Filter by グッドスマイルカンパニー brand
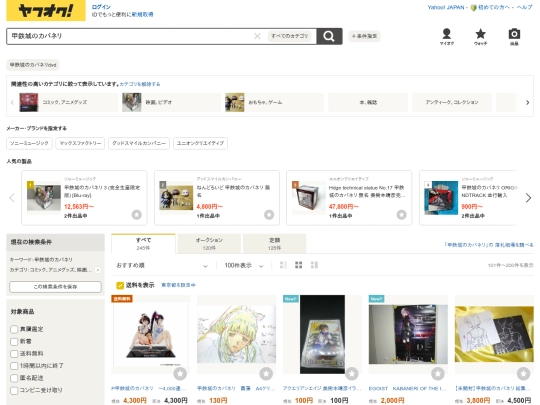Viewport: 540px width, 405px height. [139, 143]
